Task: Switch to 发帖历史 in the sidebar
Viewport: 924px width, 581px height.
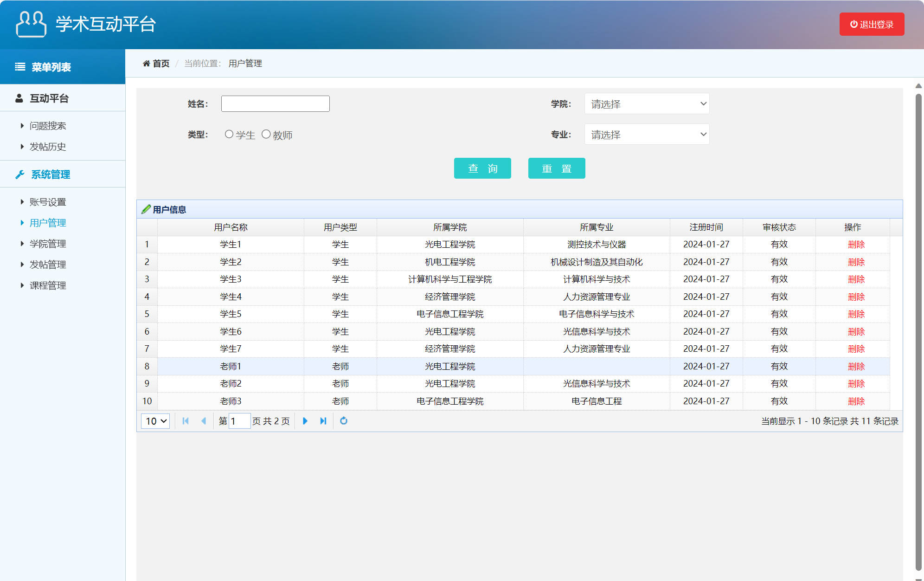Action: (x=48, y=147)
